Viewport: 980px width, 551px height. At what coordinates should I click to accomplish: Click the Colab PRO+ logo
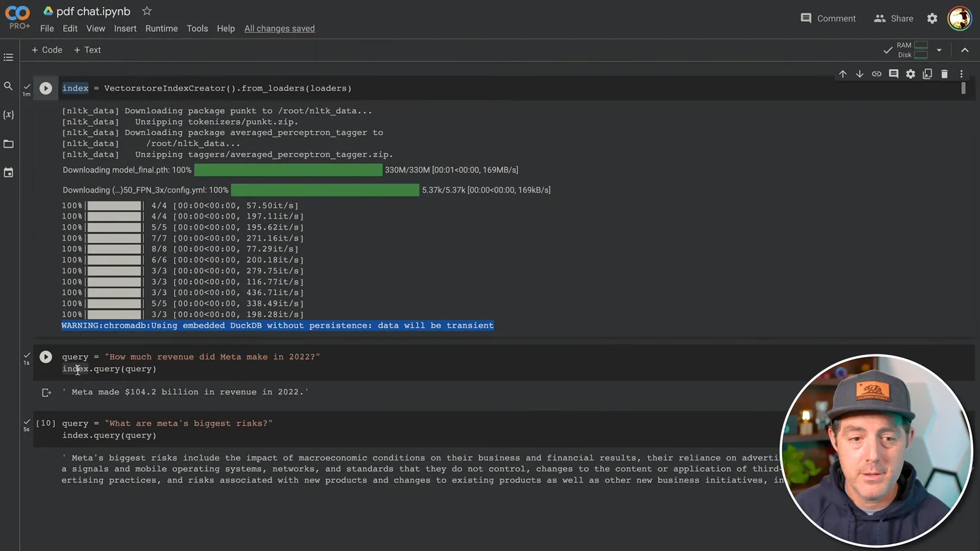pos(17,17)
